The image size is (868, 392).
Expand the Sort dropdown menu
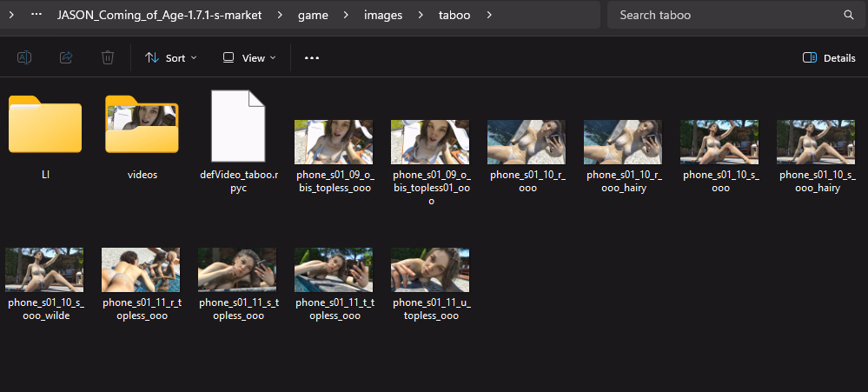click(170, 57)
